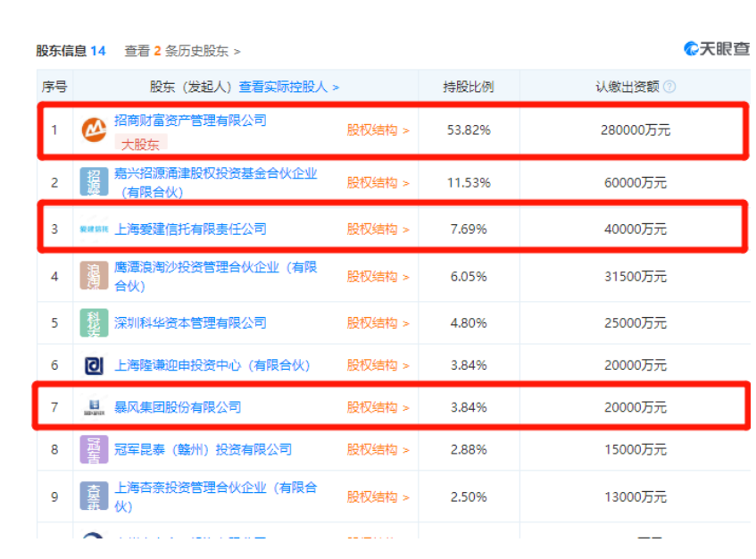
Task: Click the 认缴出资额 column header
Action: pyautogui.click(x=627, y=87)
